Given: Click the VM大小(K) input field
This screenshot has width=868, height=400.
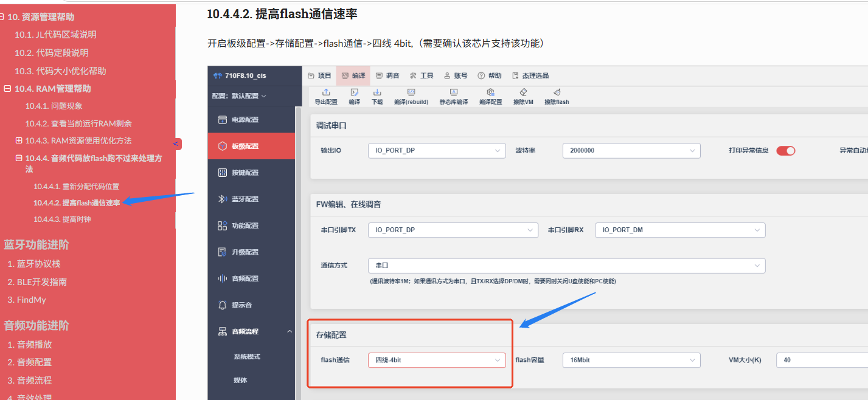Looking at the screenshot, I should click(822, 360).
